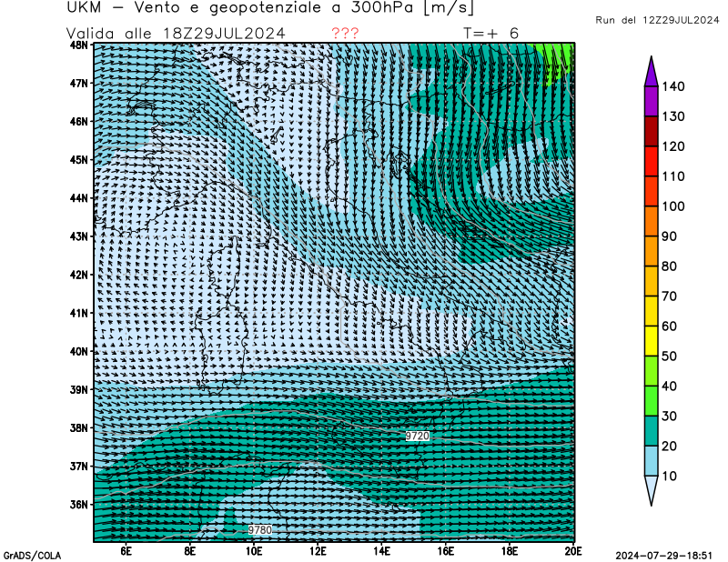Click the GrADS/COLA credit text
This screenshot has height=562, width=728.
tap(32, 555)
